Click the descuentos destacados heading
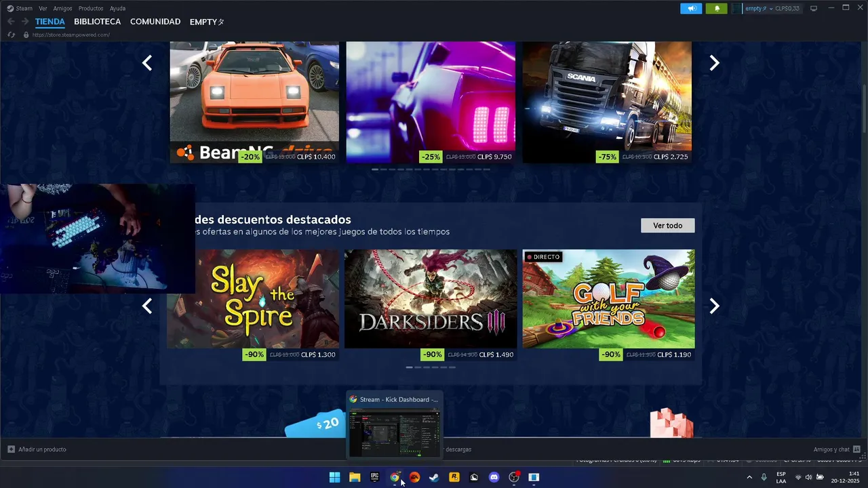 pos(273,220)
